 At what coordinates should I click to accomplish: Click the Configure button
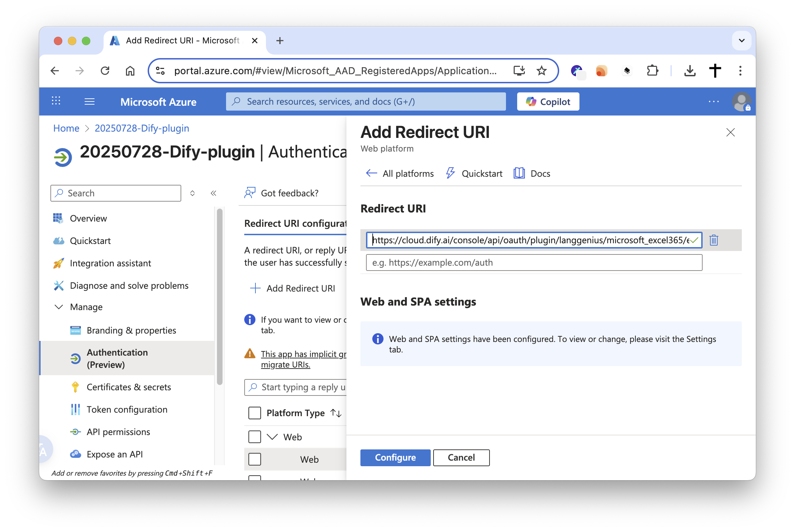coord(395,457)
